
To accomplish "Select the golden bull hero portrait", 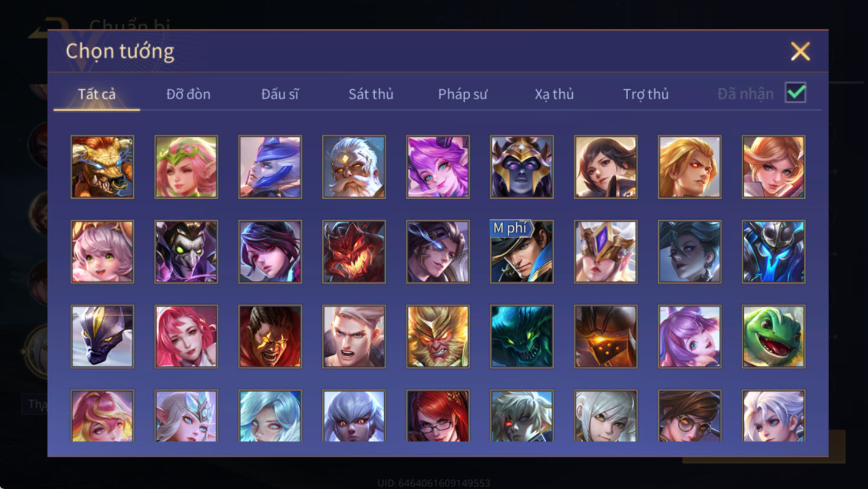I will click(103, 167).
